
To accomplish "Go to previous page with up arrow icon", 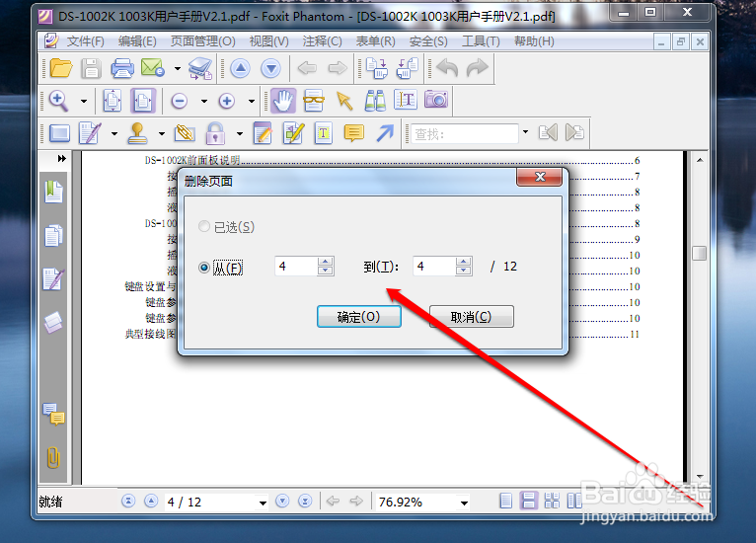I will [x=240, y=68].
